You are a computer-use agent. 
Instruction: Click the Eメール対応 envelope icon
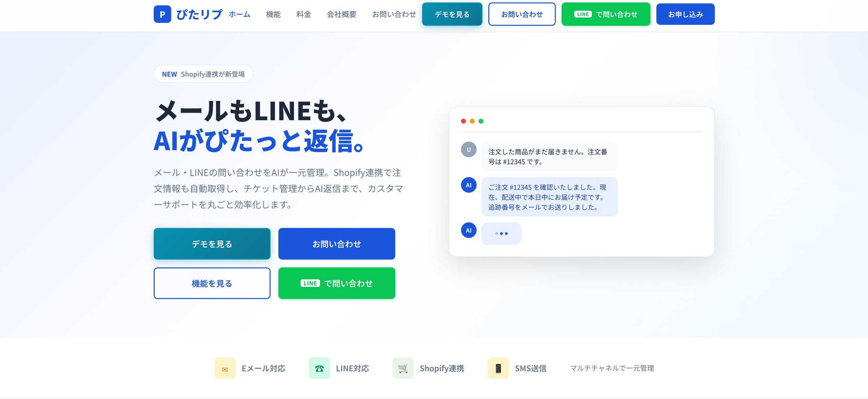coord(225,368)
